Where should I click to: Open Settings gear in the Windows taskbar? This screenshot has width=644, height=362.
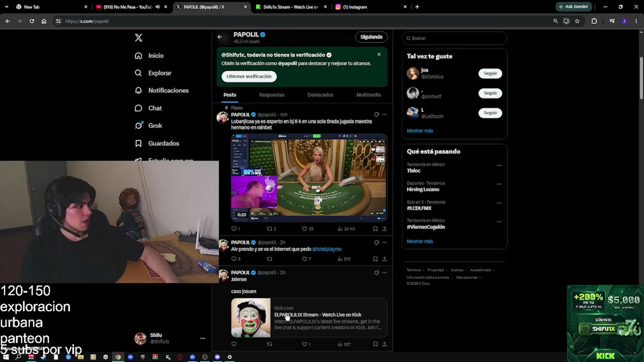pos(229,357)
